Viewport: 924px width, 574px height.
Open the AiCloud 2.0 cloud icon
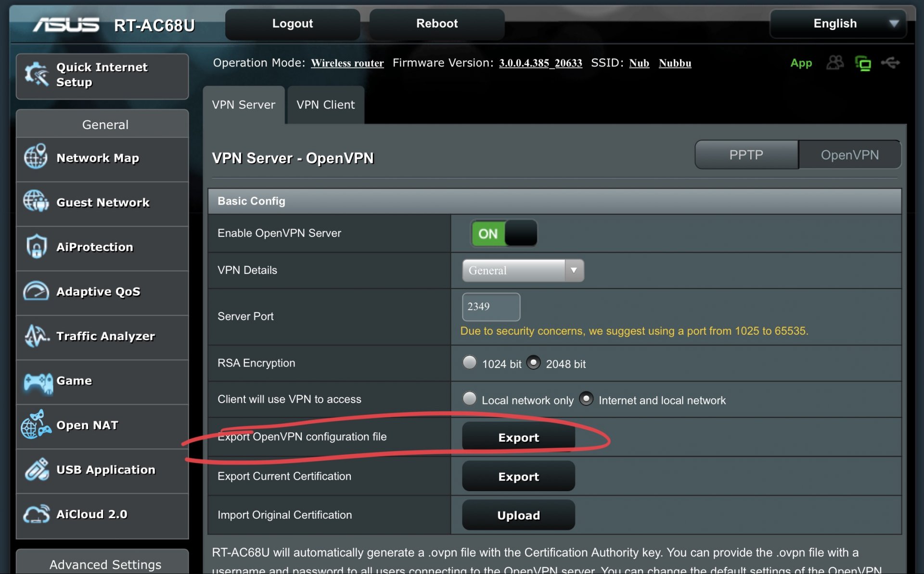pos(37,514)
